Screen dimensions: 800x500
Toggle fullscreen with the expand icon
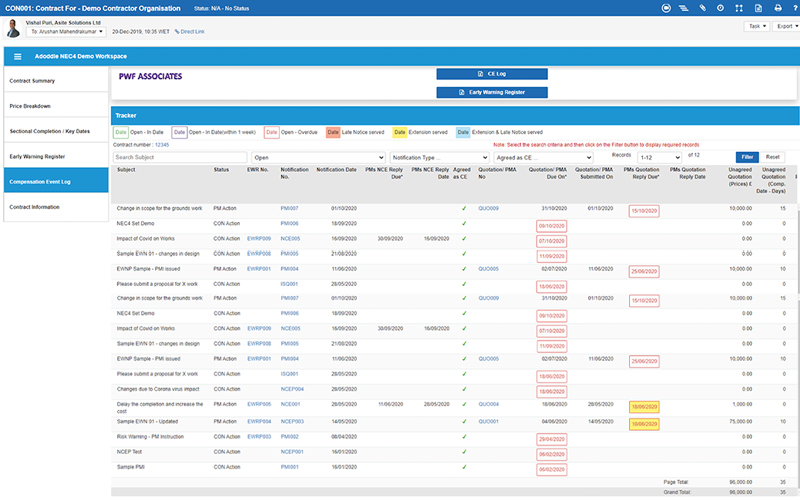click(x=739, y=8)
